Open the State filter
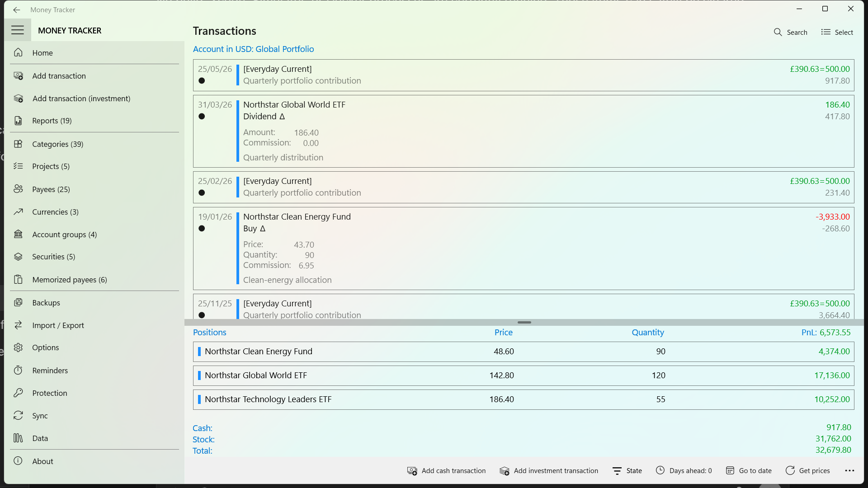Viewport: 868px width, 488px height. click(627, 470)
